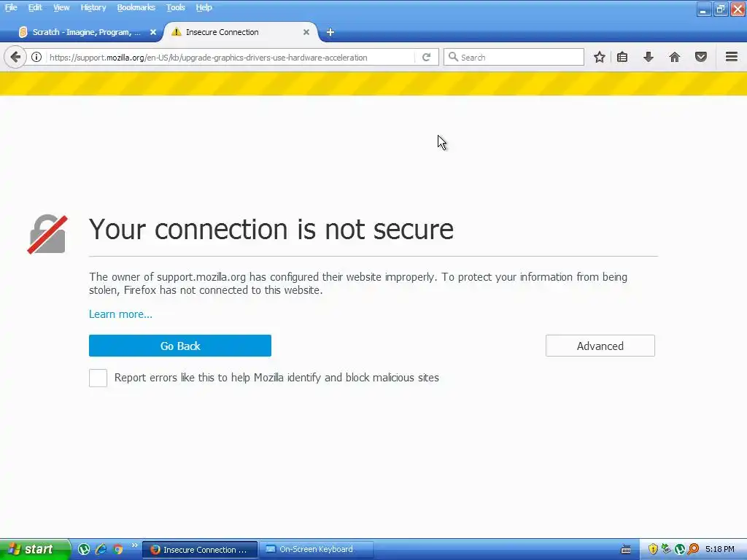Open a new tab with plus icon
The height and width of the screenshot is (560, 747).
(330, 32)
